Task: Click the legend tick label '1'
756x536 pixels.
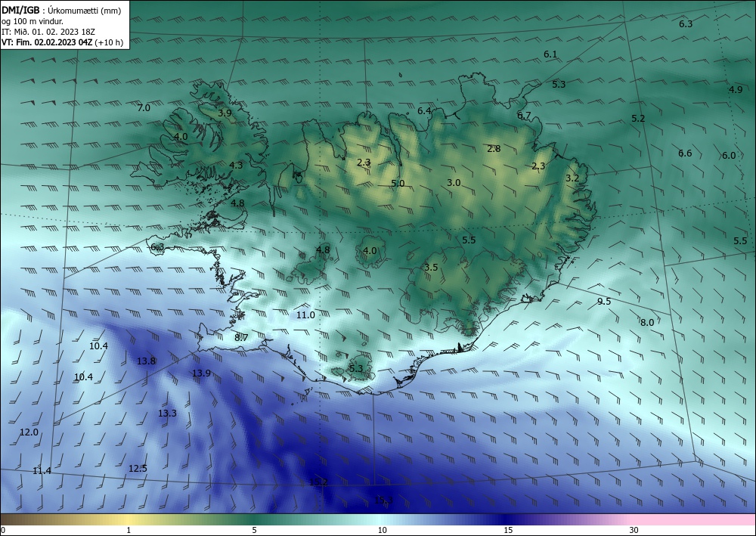Action: coord(129,530)
